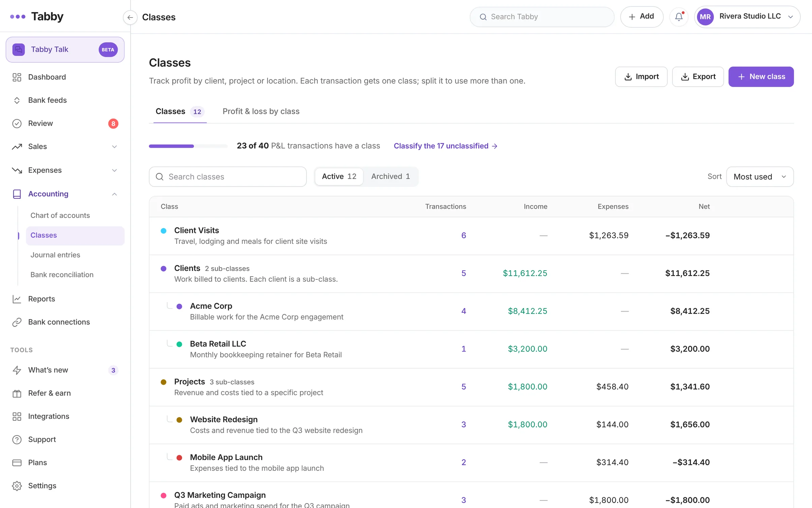Click the Search classes field
812x508 pixels.
[228, 176]
